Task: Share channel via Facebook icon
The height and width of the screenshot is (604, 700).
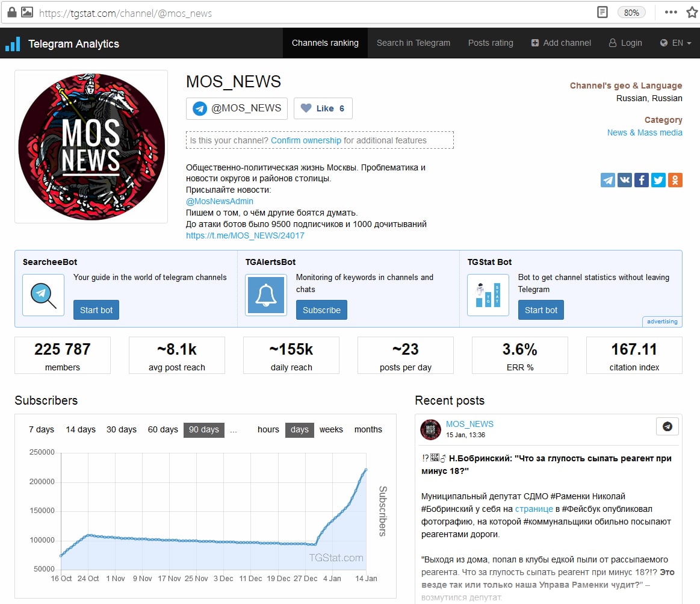Action: pyautogui.click(x=642, y=180)
